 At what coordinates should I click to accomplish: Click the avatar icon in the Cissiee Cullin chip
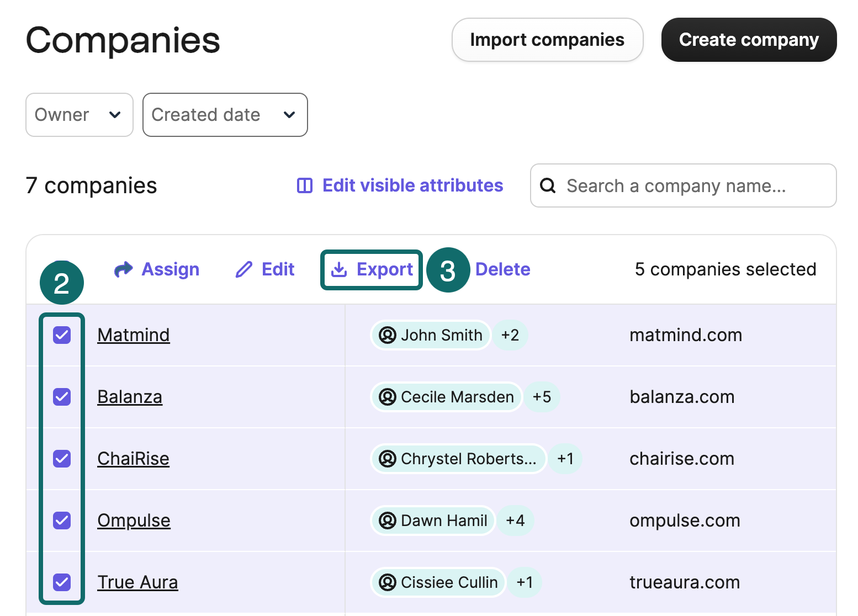[388, 582]
